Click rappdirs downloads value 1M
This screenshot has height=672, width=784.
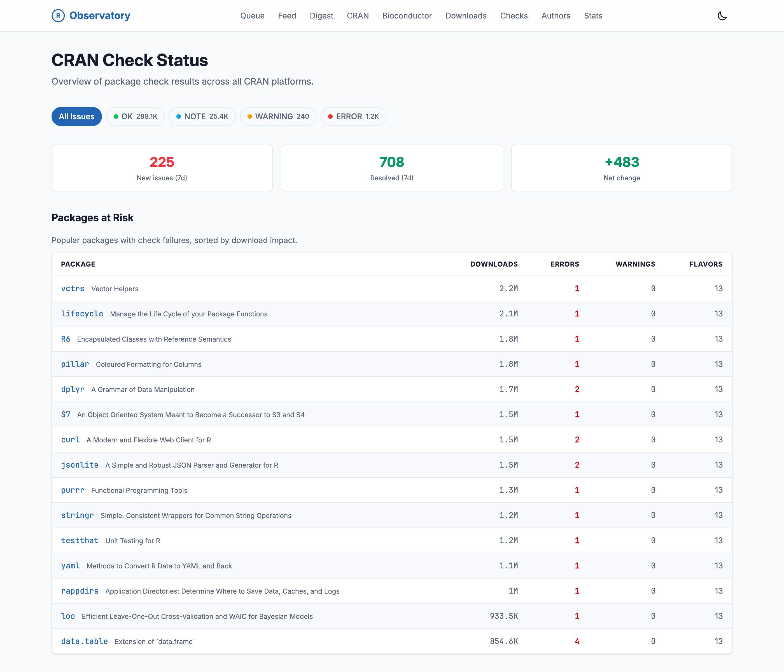coord(513,591)
